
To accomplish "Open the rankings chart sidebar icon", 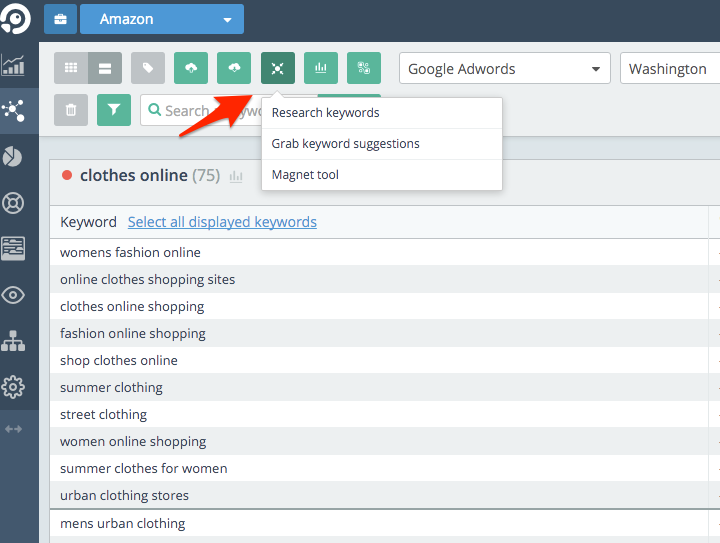I will 13,65.
